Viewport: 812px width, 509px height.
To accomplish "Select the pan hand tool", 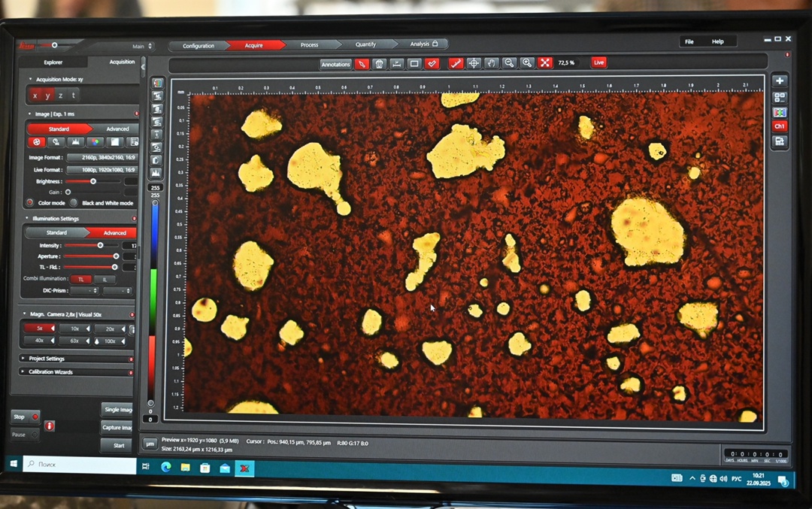I will pos(492,63).
